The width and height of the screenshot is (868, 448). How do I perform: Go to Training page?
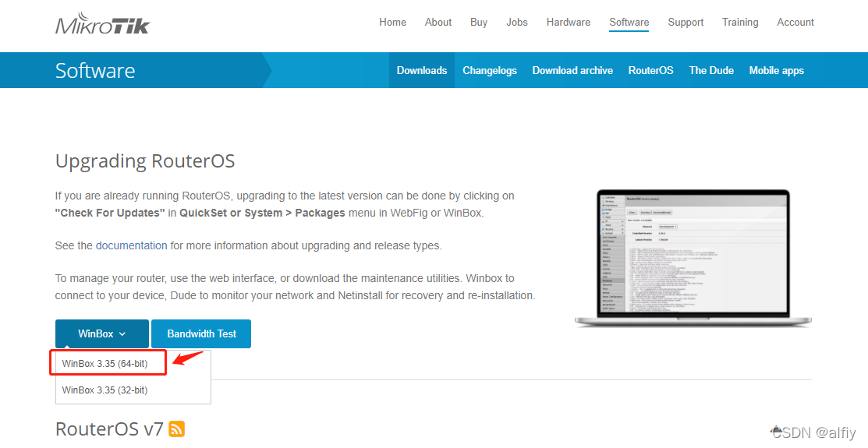(740, 22)
